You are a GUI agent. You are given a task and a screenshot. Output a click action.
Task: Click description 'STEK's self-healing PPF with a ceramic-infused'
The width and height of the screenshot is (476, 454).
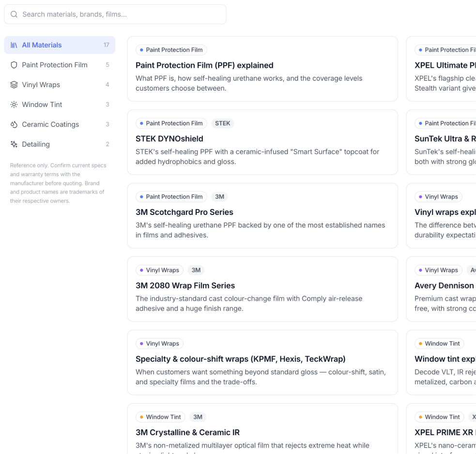point(258,157)
